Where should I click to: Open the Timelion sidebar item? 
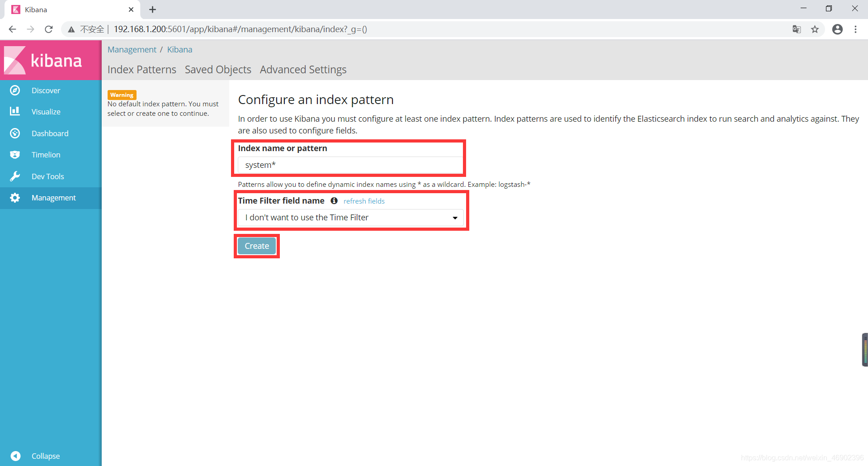[x=51, y=155]
